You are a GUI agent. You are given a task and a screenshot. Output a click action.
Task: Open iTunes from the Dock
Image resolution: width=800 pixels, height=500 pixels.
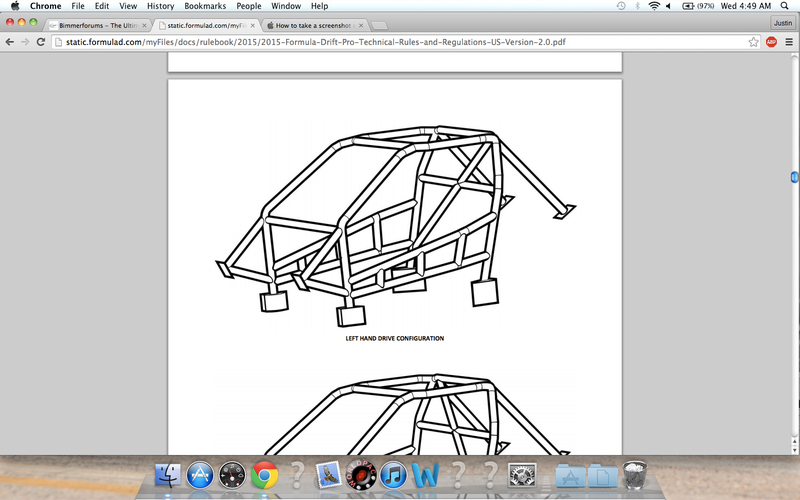393,474
